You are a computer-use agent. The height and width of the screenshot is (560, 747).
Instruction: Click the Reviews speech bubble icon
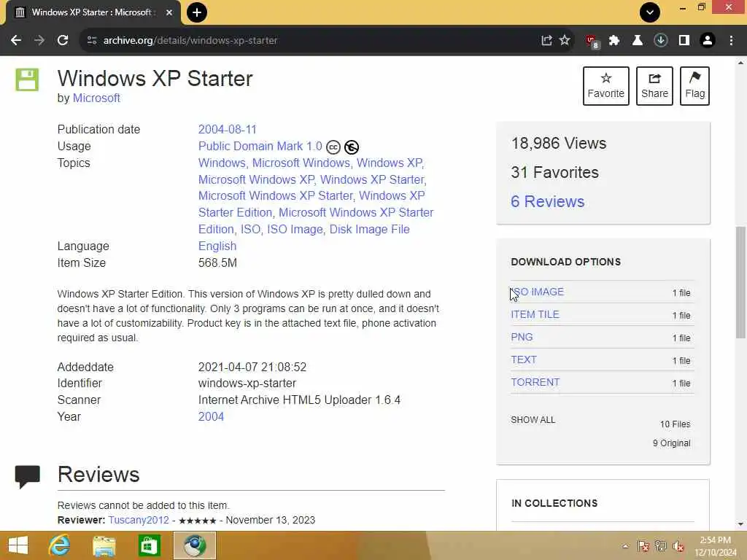pyautogui.click(x=27, y=476)
